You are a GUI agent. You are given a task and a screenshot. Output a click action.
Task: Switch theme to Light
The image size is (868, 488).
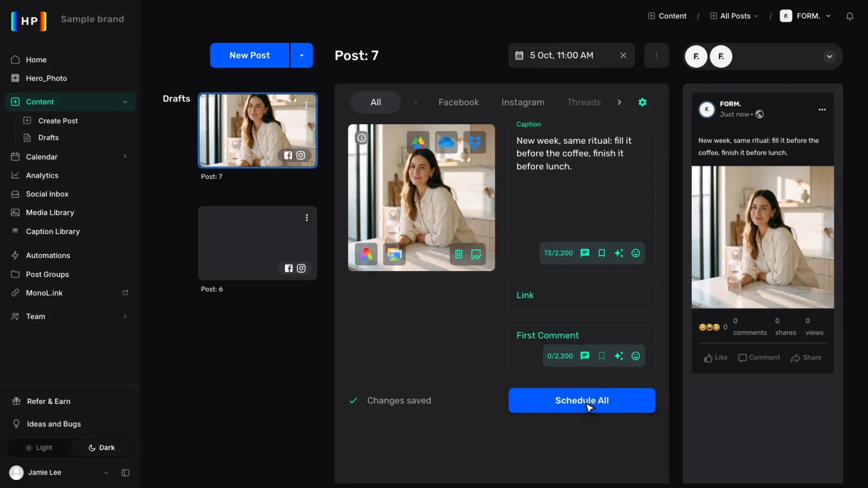coord(39,448)
